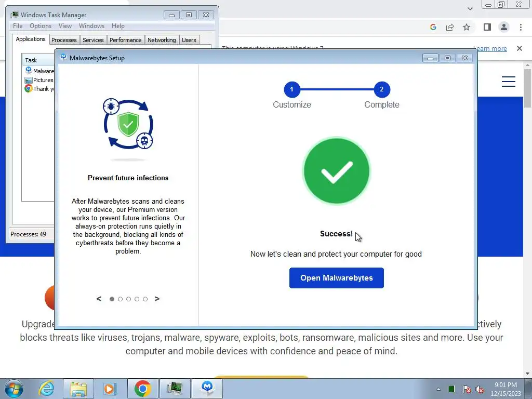The image size is (532, 399).
Task: Open Windows Explorer from taskbar
Action: pos(78,389)
